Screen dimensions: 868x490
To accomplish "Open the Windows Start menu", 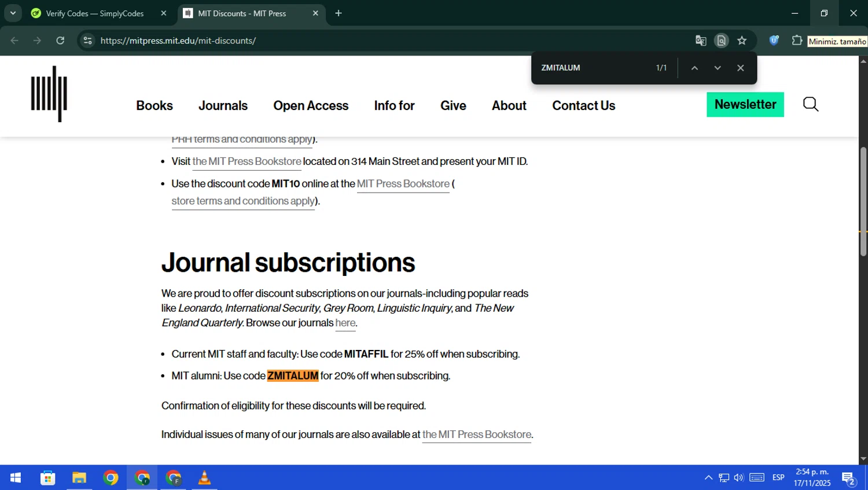I will (16, 478).
